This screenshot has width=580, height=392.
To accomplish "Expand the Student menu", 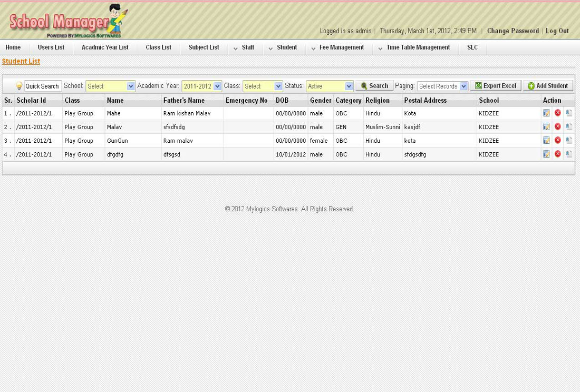I will [283, 47].
